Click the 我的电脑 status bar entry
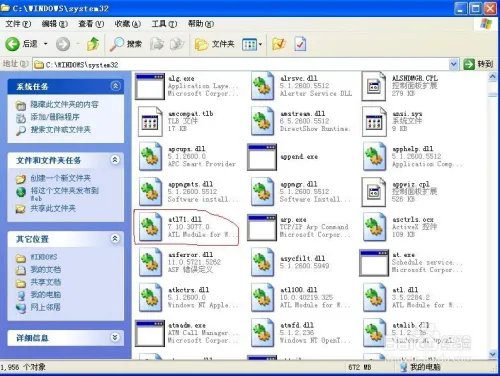This screenshot has width=500, height=376. [x=420, y=367]
